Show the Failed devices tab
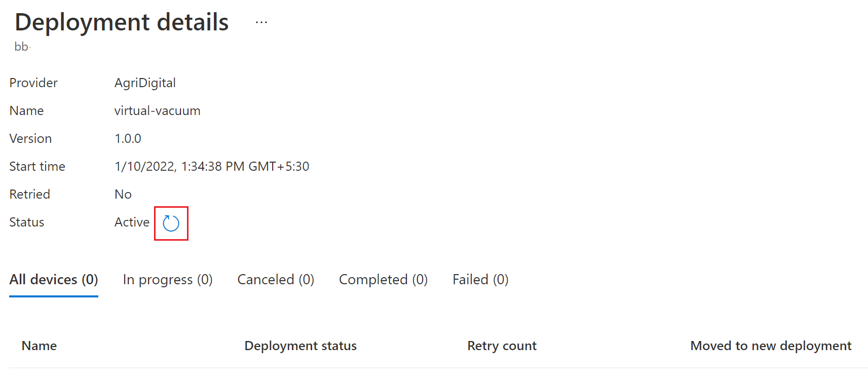 (x=480, y=280)
